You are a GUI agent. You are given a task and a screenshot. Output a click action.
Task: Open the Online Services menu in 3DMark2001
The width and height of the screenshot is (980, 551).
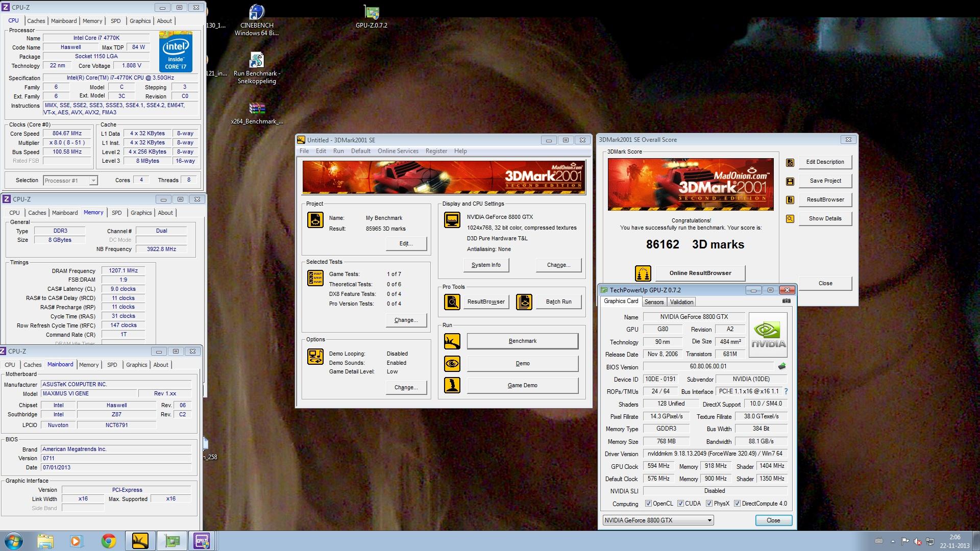click(x=398, y=151)
